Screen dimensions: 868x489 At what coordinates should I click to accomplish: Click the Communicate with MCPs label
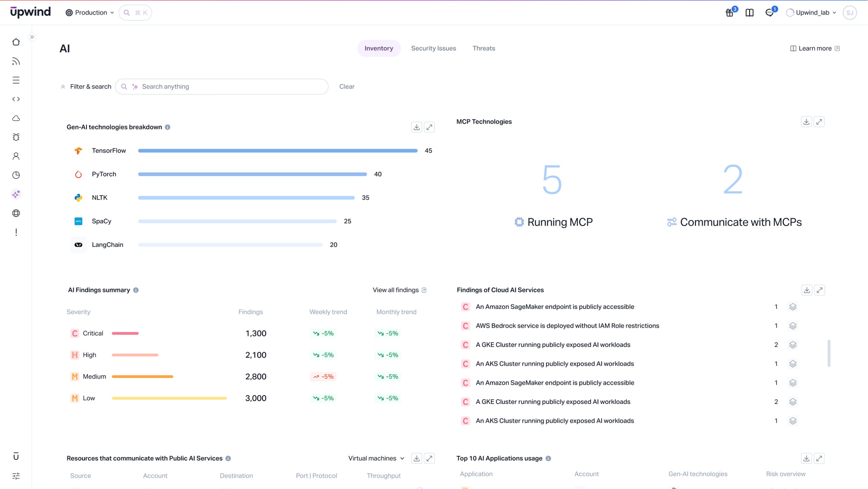tap(734, 222)
